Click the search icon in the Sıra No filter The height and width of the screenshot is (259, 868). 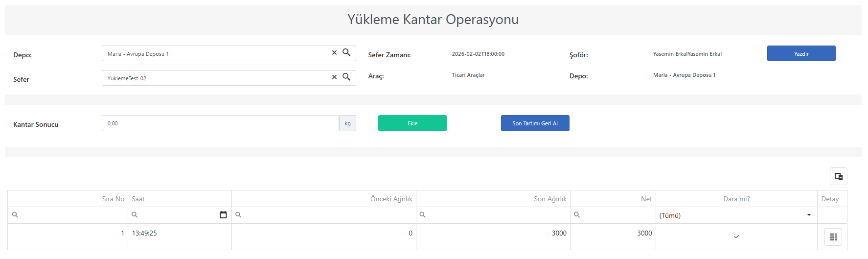[15, 215]
